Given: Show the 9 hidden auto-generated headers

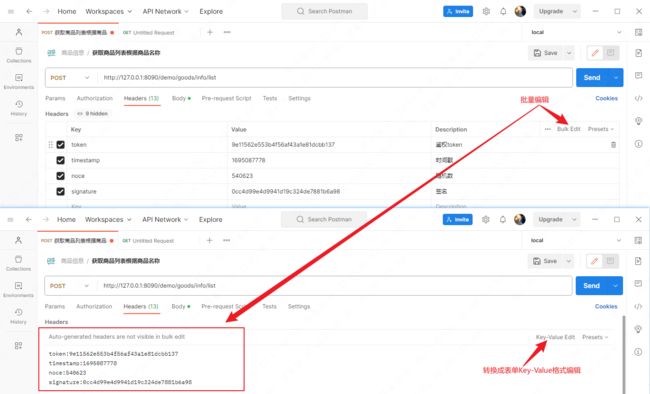Looking at the screenshot, I should pyautogui.click(x=92, y=114).
